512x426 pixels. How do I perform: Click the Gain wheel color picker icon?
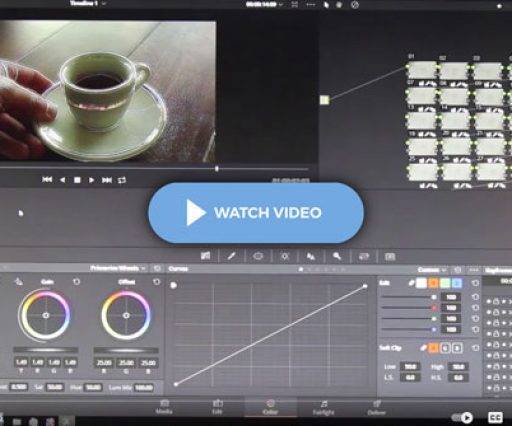pos(18,282)
